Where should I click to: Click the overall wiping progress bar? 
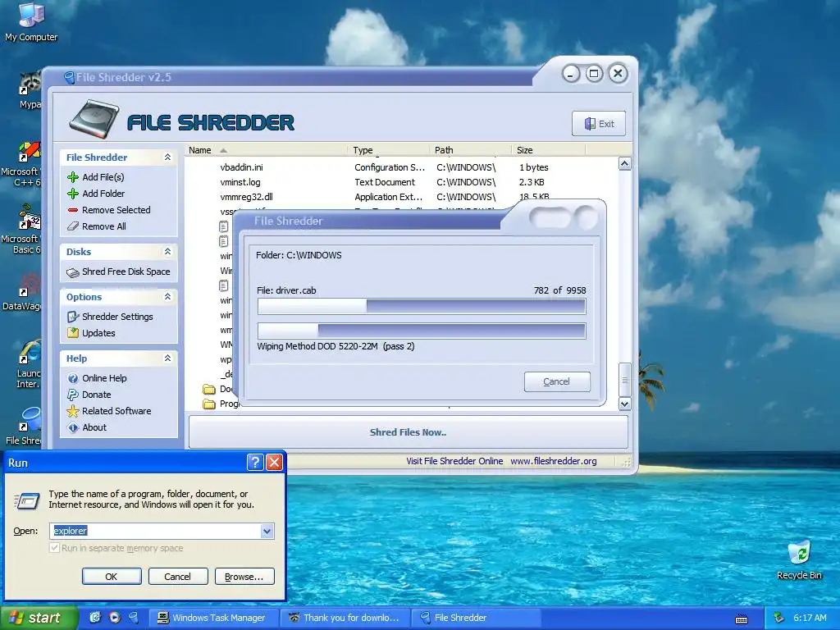pos(422,331)
